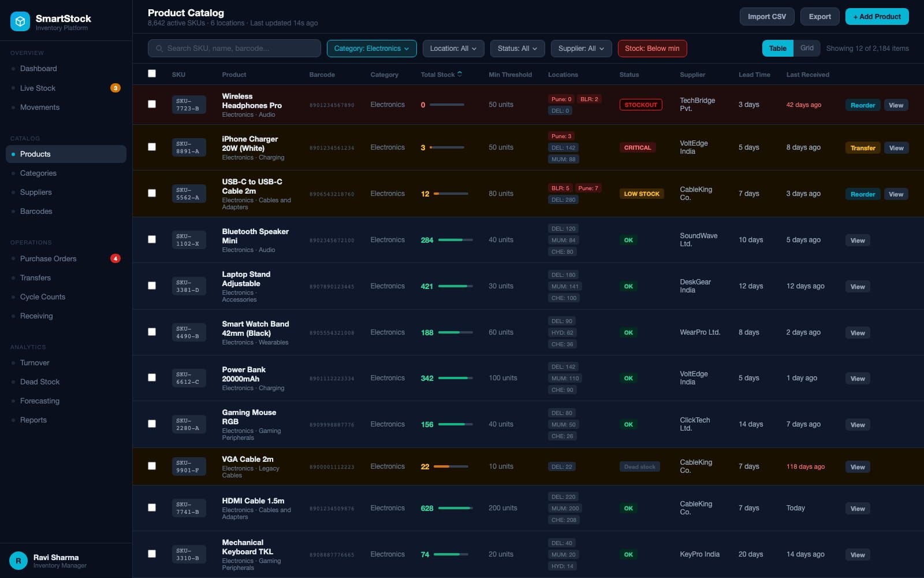Screen dimensions: 924x578
Task: Check the Power Bank 20000mAh row checkbox
Action: pos(152,377)
